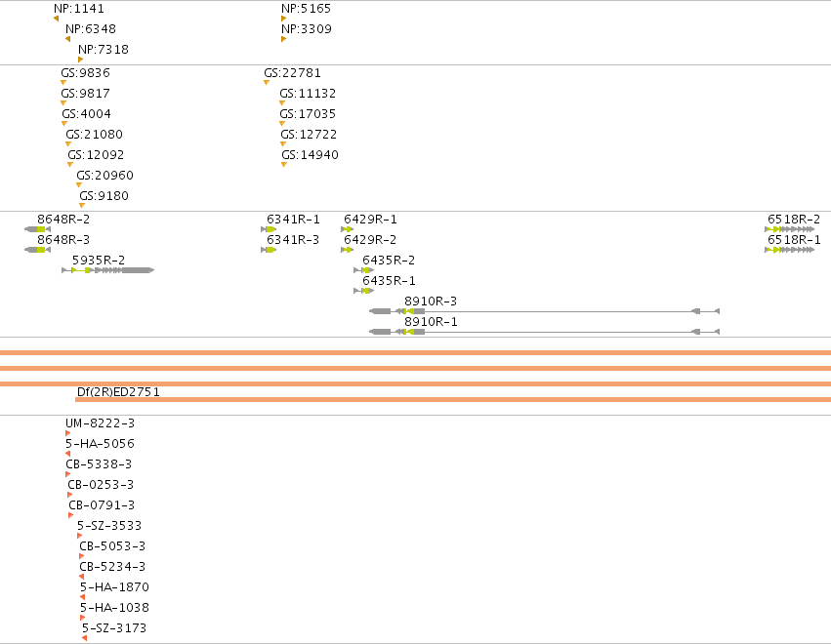Open the GS:9180 feature label

click(104, 196)
